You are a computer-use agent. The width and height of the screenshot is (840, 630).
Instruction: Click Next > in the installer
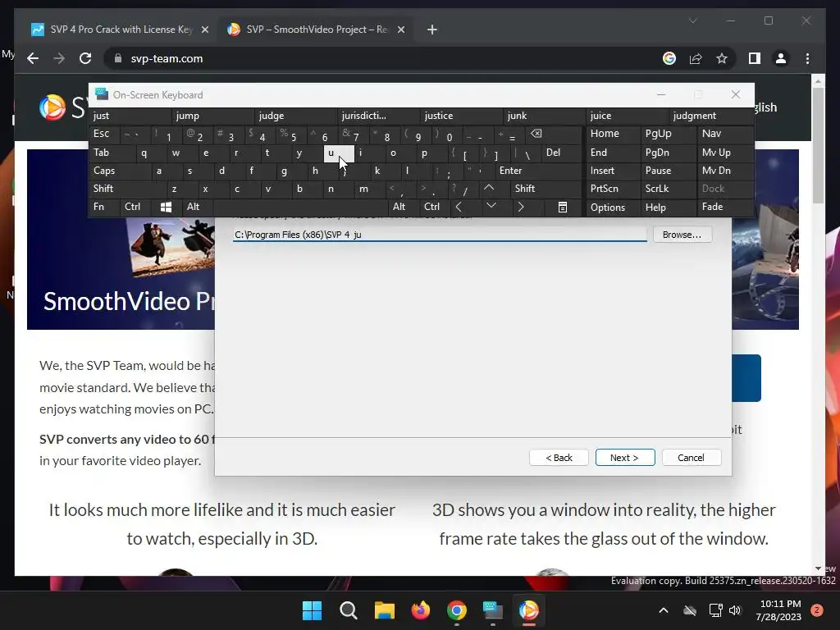pyautogui.click(x=624, y=458)
